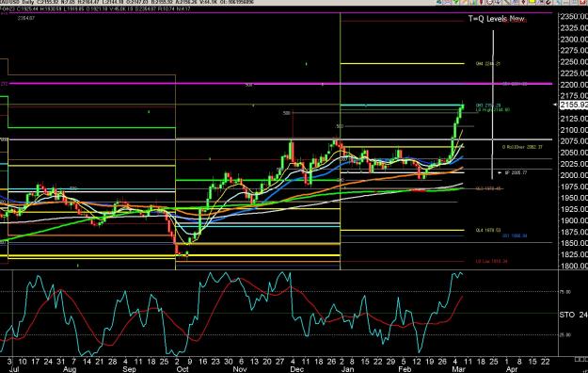Click the 'O RollOver 2062.37' level label
This screenshot has height=373, width=588.
(x=522, y=147)
